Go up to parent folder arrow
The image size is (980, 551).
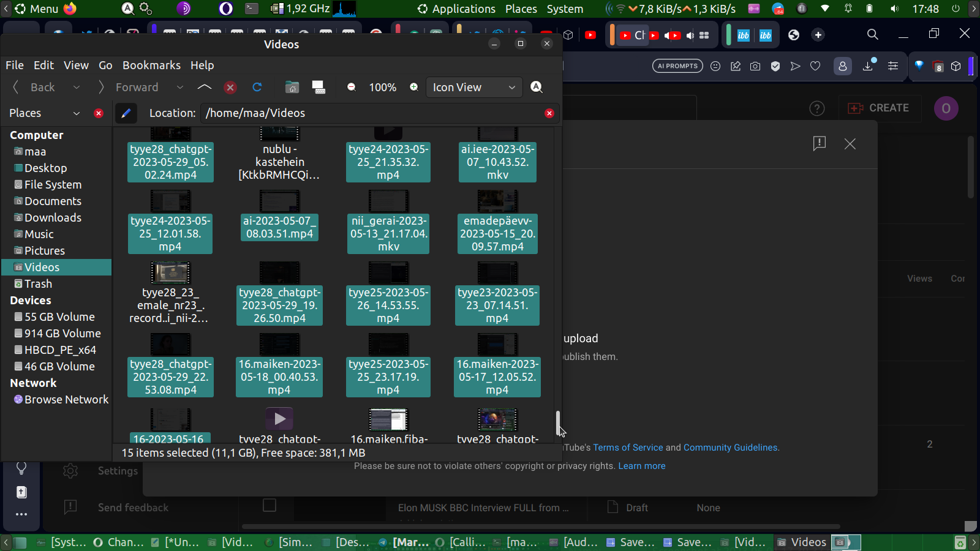(205, 88)
